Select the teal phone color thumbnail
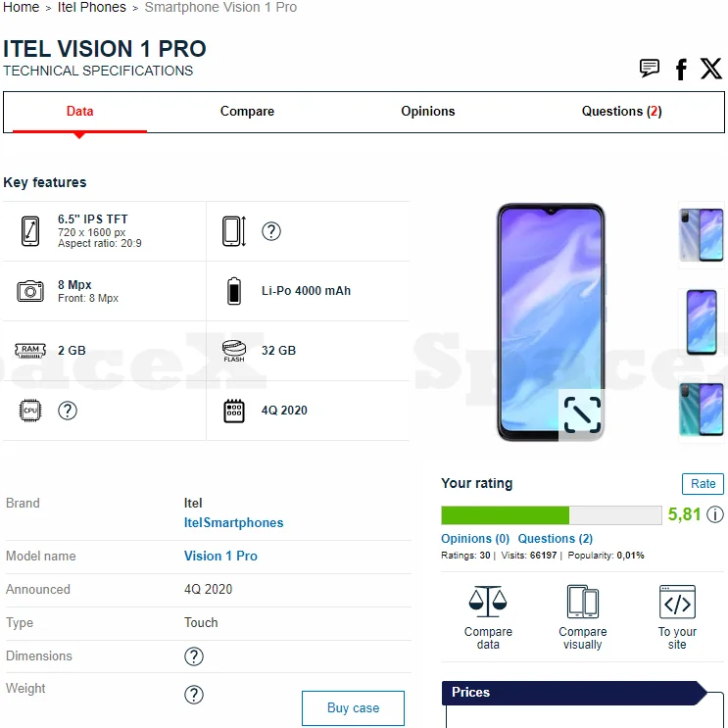Image resolution: width=728 pixels, height=728 pixels. 701,410
